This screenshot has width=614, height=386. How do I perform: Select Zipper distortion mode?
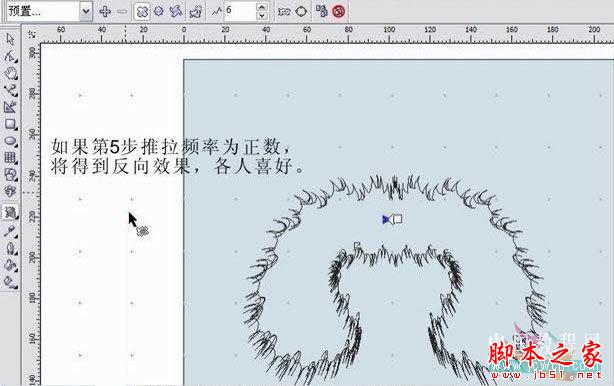coord(159,11)
